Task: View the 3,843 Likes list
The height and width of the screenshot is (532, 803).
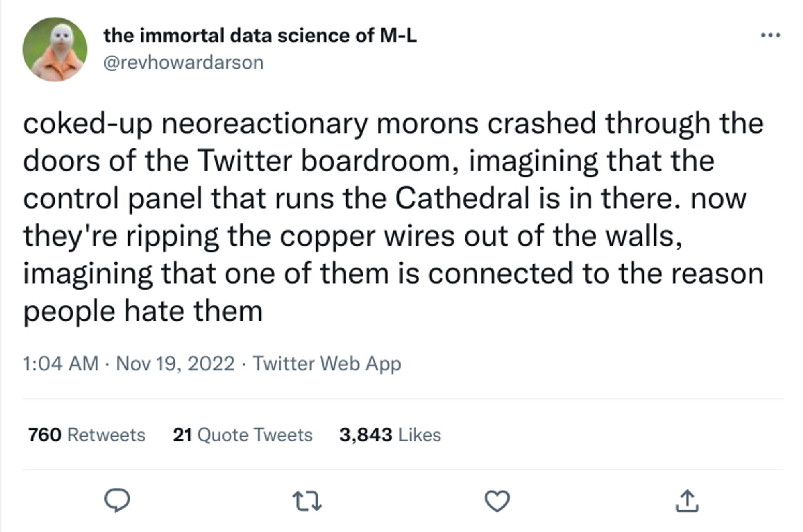Action: (390, 435)
